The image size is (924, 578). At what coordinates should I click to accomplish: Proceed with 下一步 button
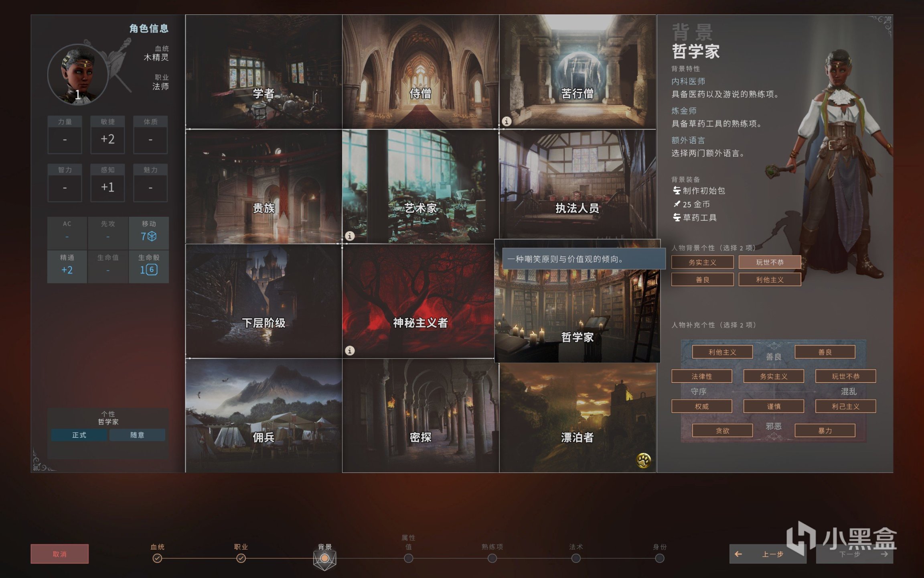[855, 554]
